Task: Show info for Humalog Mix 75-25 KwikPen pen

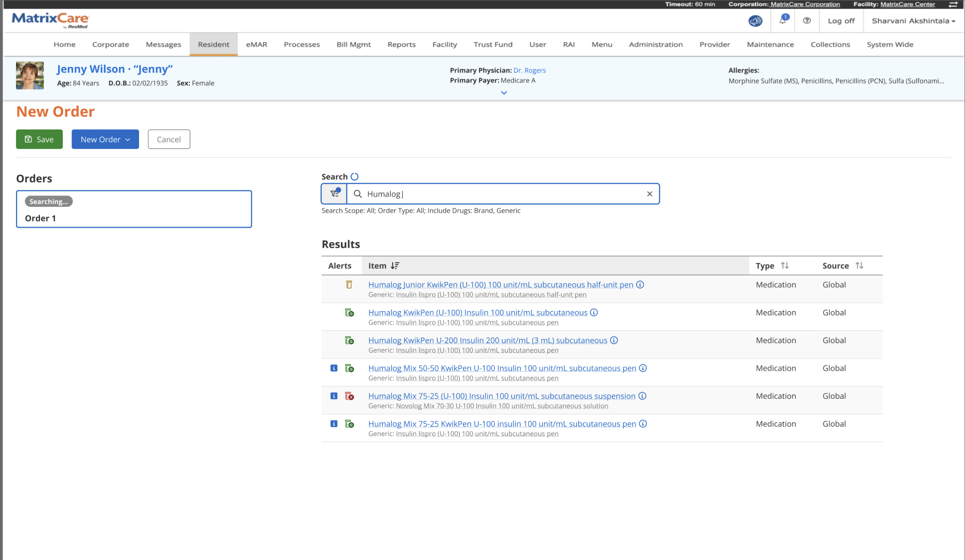Action: [643, 424]
